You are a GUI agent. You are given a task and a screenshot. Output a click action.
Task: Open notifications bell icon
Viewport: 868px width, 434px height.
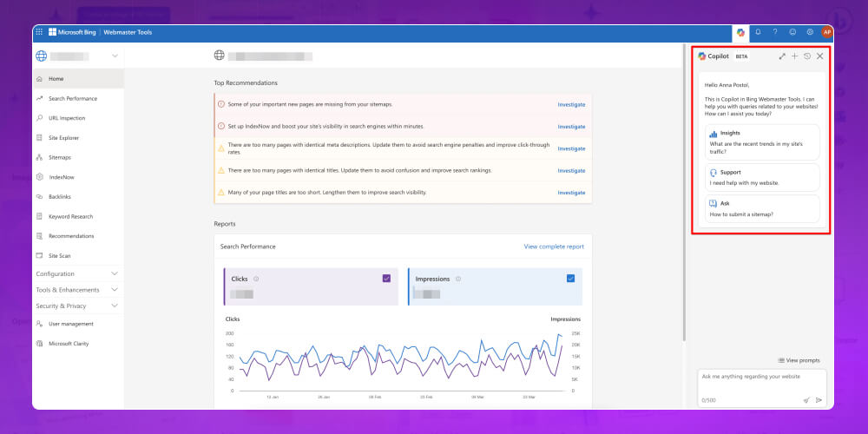758,32
